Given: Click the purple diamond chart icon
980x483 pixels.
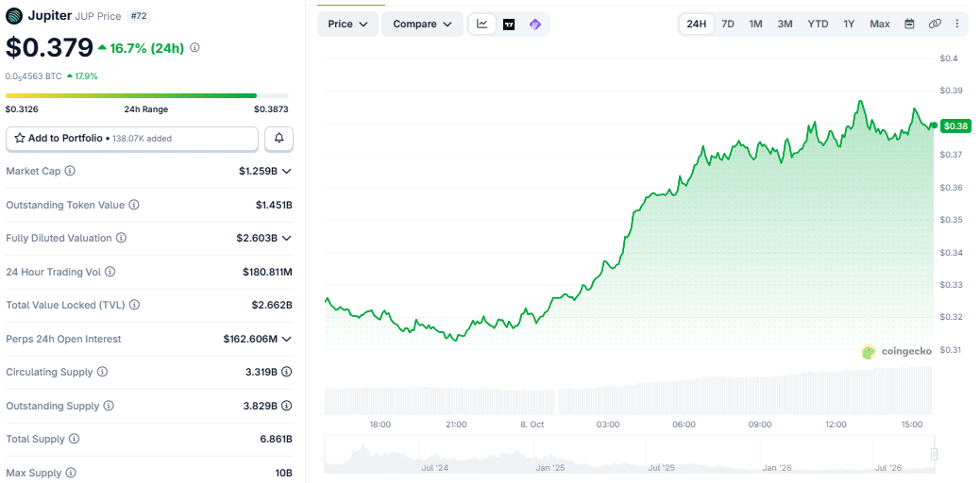Looking at the screenshot, I should click(x=535, y=25).
